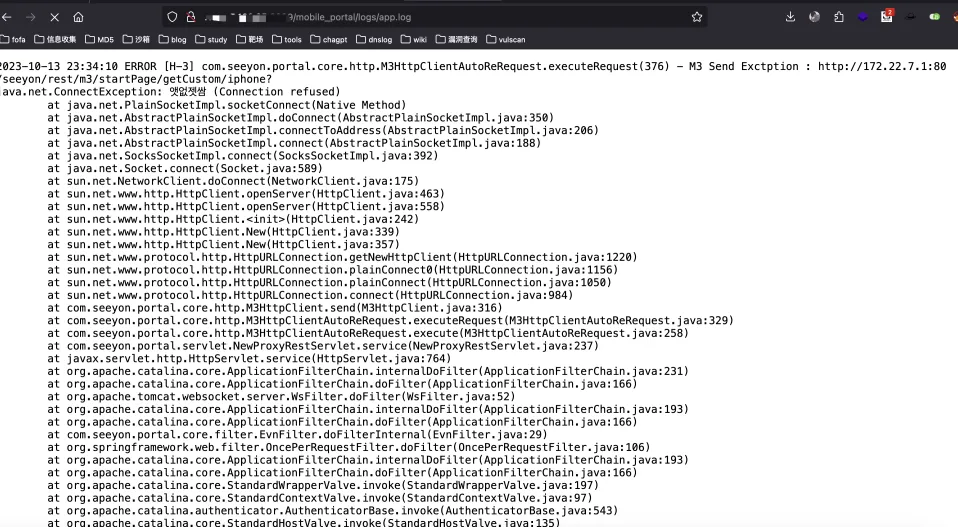Click the M3HttpClient.send(M3HttpClient.java:316) line
The height and width of the screenshot is (527, 958).
[275, 308]
